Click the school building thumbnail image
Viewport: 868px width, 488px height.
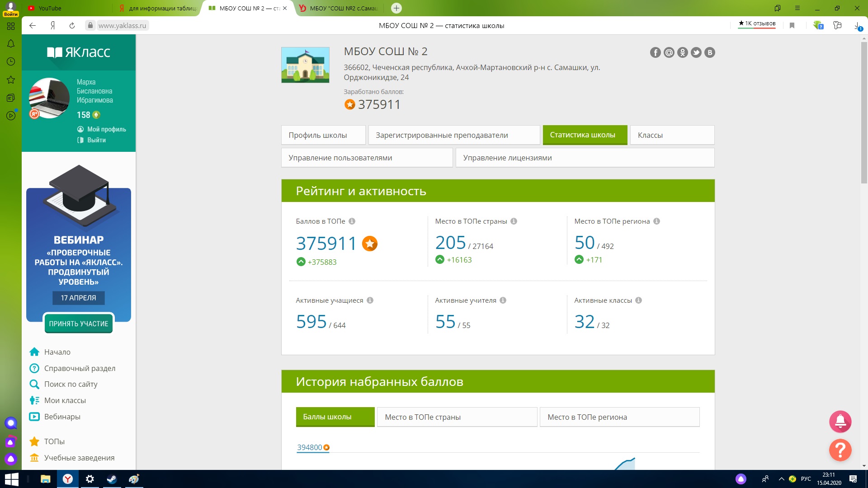305,65
